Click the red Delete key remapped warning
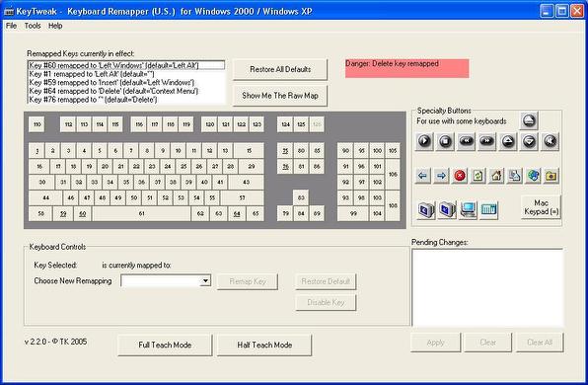Viewport: 588px width, 385px height. click(406, 68)
